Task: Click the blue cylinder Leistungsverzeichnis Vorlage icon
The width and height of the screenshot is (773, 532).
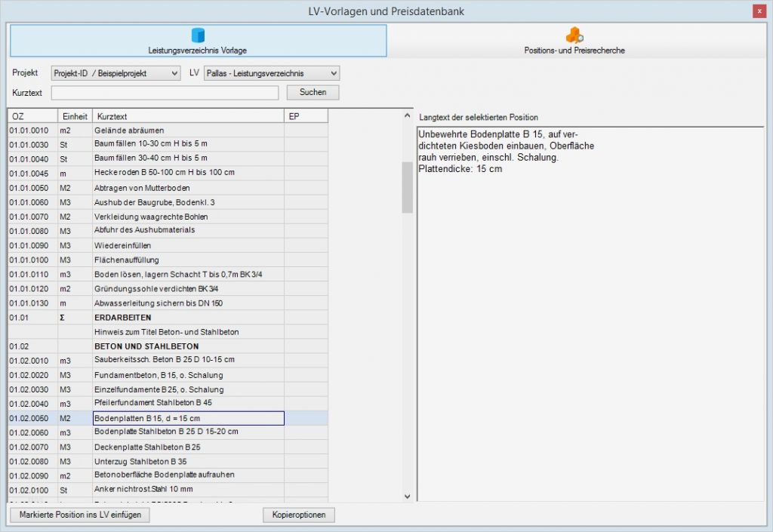Action: coord(198,35)
